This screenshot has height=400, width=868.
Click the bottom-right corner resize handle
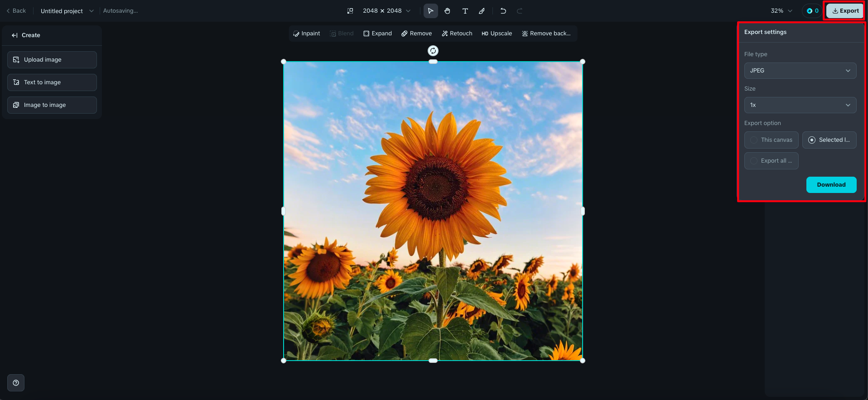point(583,361)
